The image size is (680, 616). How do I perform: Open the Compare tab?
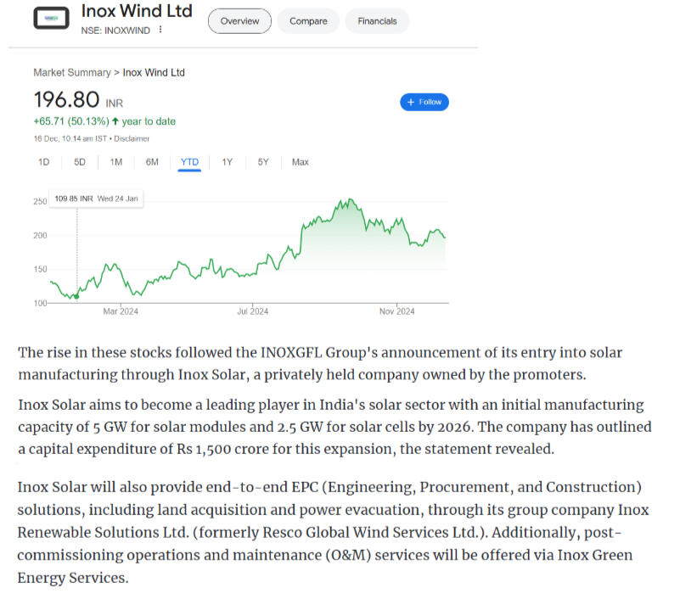click(308, 21)
